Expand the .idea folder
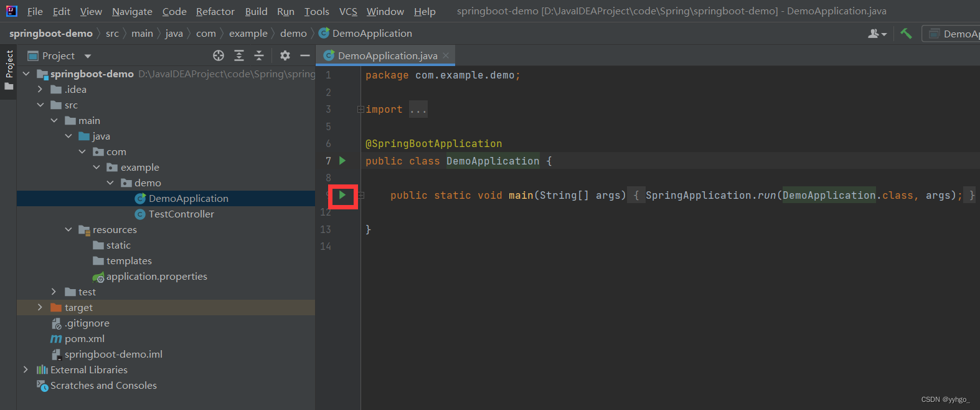 40,89
